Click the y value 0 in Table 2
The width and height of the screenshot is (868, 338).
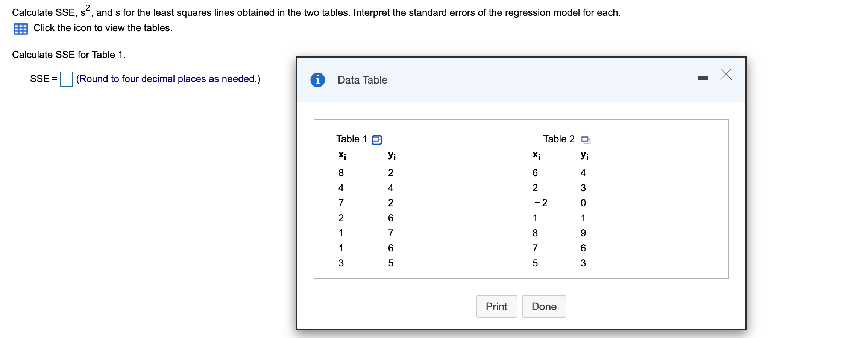pos(583,203)
